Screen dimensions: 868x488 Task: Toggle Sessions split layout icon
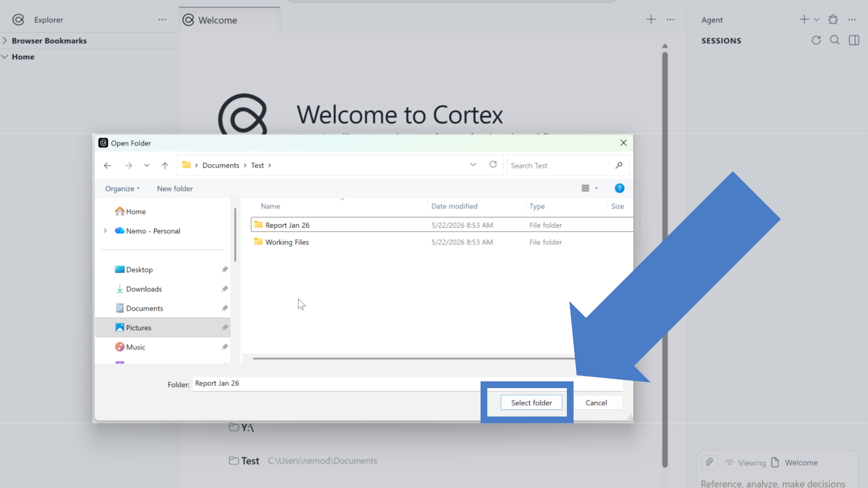[x=854, y=40]
